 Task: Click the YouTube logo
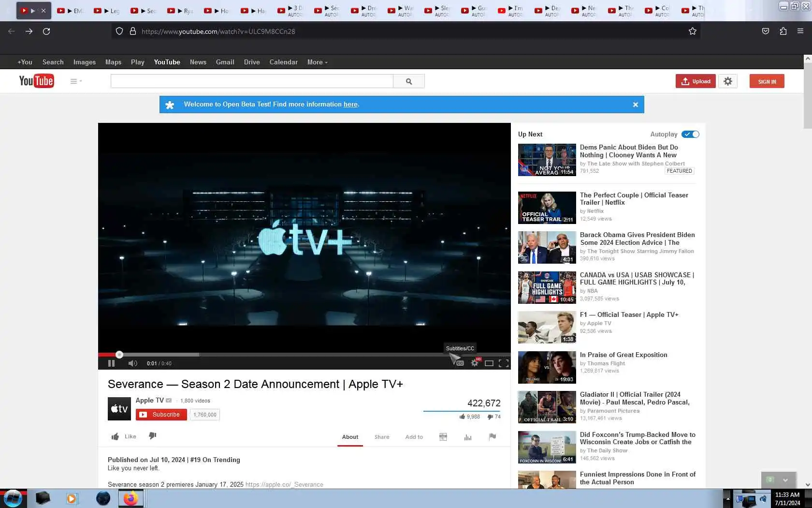click(36, 81)
